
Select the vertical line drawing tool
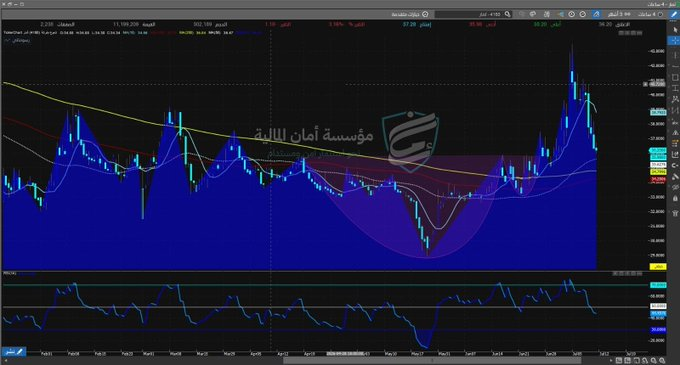[675, 55]
